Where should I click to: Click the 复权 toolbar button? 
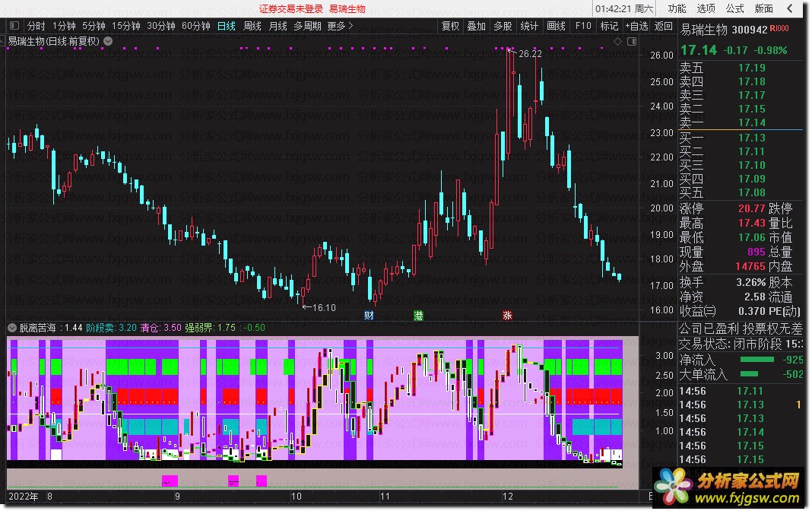click(x=451, y=26)
